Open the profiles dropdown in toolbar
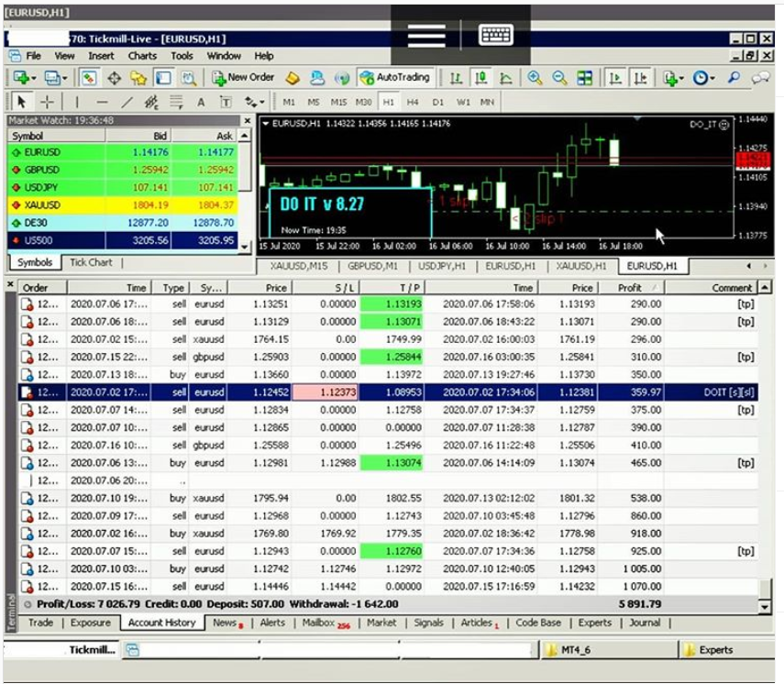784x684 pixels. [x=56, y=78]
